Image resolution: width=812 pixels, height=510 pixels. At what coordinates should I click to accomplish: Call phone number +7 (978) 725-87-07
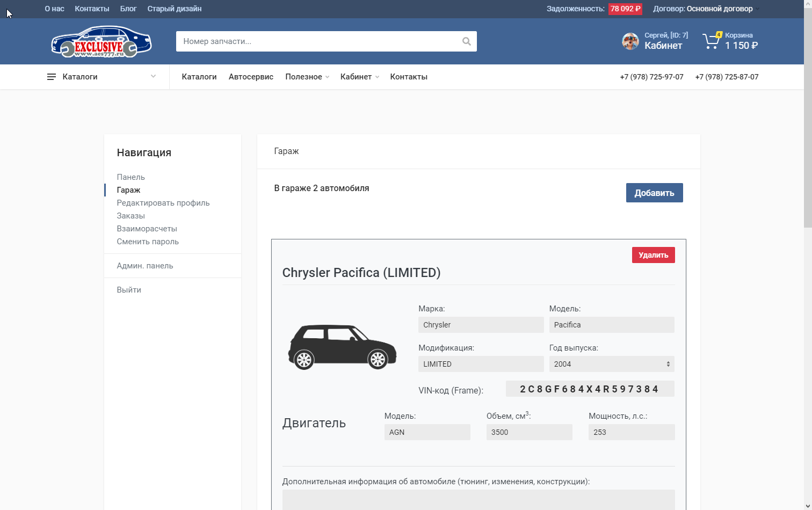click(727, 77)
